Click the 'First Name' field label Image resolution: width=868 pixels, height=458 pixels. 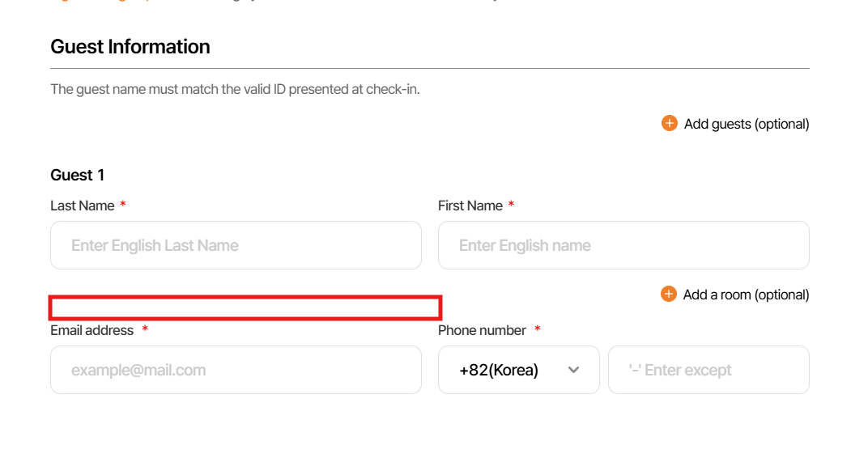(470, 206)
